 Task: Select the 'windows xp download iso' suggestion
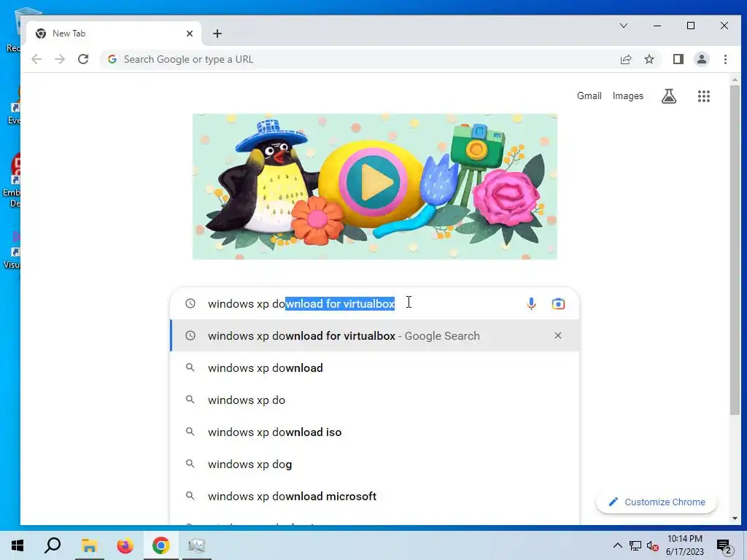click(x=375, y=432)
